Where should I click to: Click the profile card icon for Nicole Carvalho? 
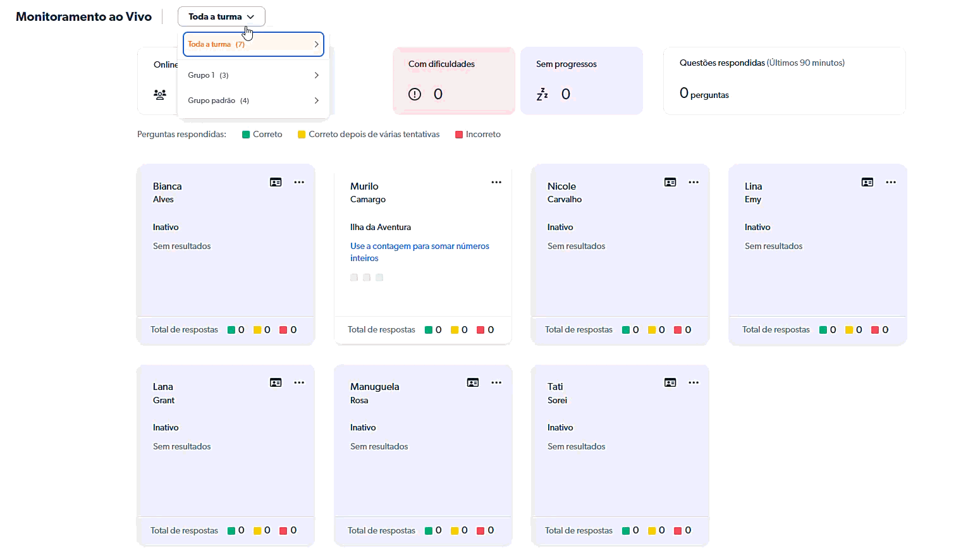tap(670, 183)
